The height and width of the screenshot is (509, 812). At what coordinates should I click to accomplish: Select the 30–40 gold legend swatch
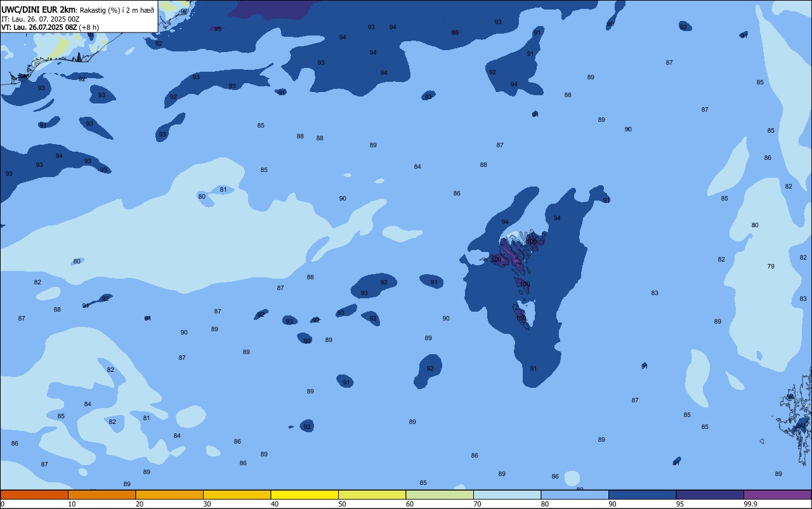[237, 494]
